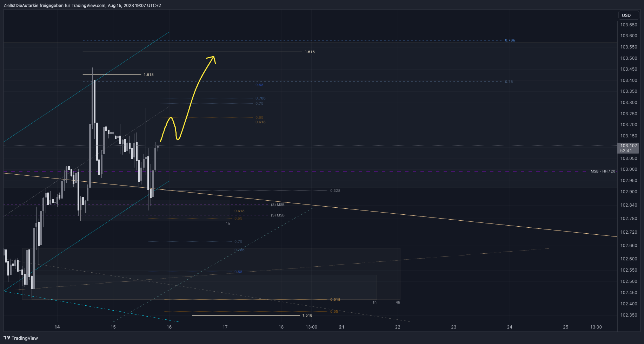Click the header text with ZielIstDieAutarkie publish info
The width and height of the screenshot is (644, 344).
[82, 5]
